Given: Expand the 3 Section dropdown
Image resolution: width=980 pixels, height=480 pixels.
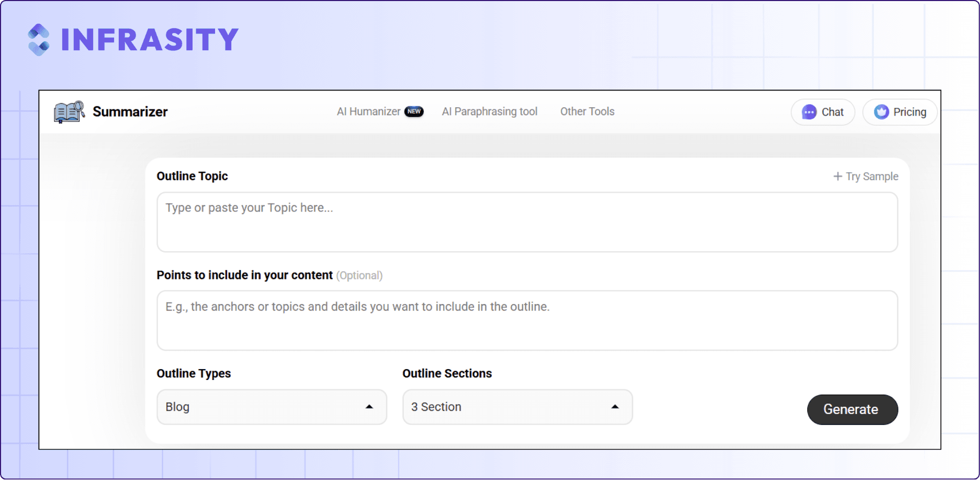Looking at the screenshot, I should pyautogui.click(x=517, y=407).
